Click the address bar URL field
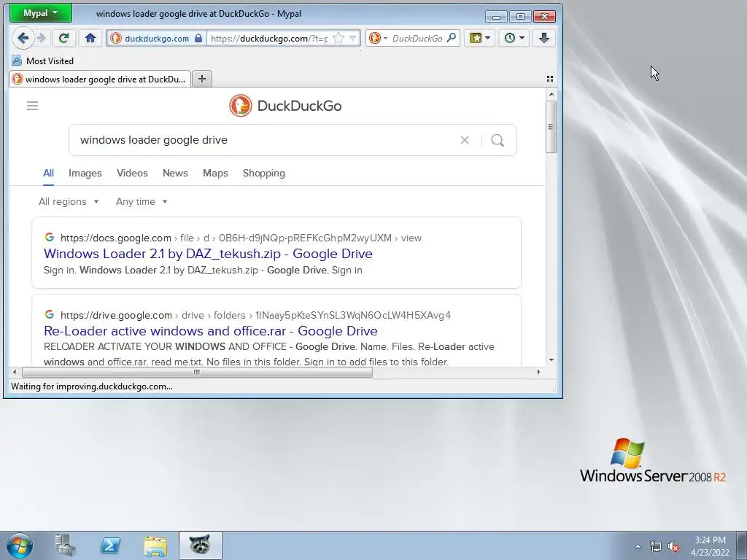 pos(269,38)
